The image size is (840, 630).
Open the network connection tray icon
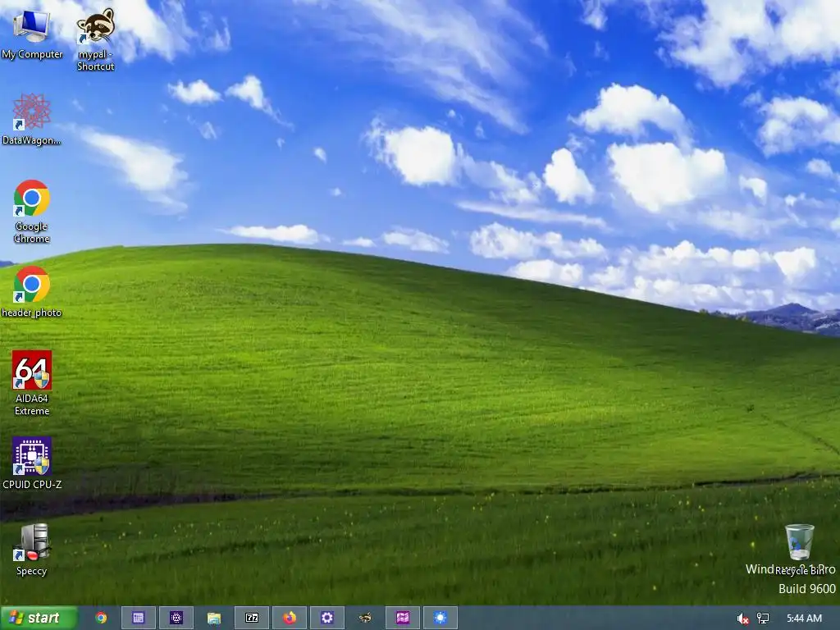pos(763,619)
